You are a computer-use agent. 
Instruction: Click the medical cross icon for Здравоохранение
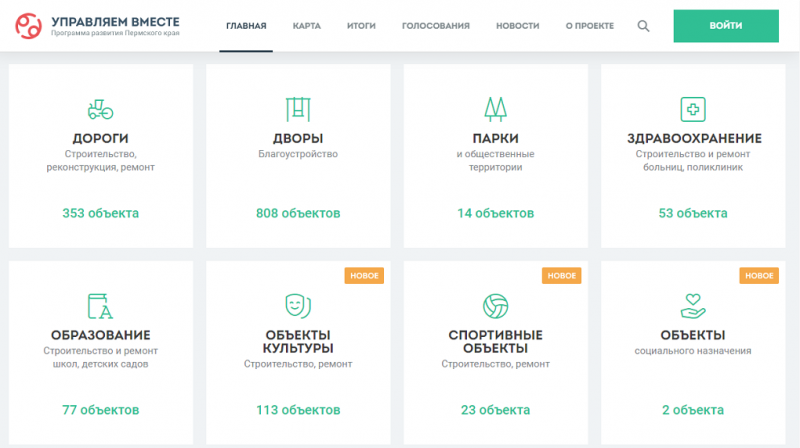point(693,109)
